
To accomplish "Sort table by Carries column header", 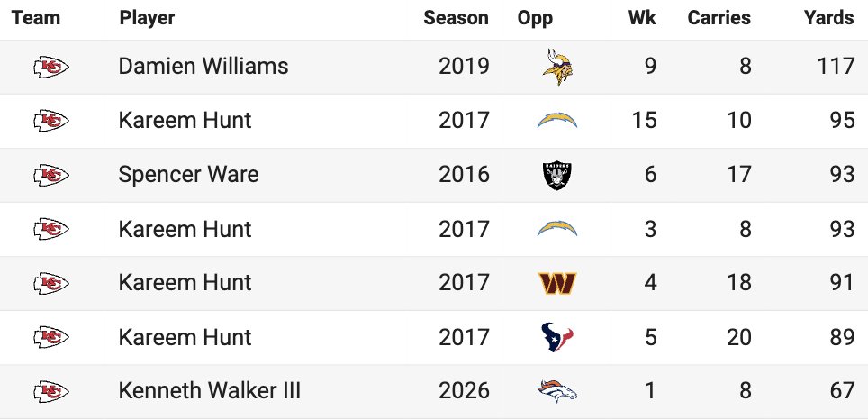I will (719, 18).
